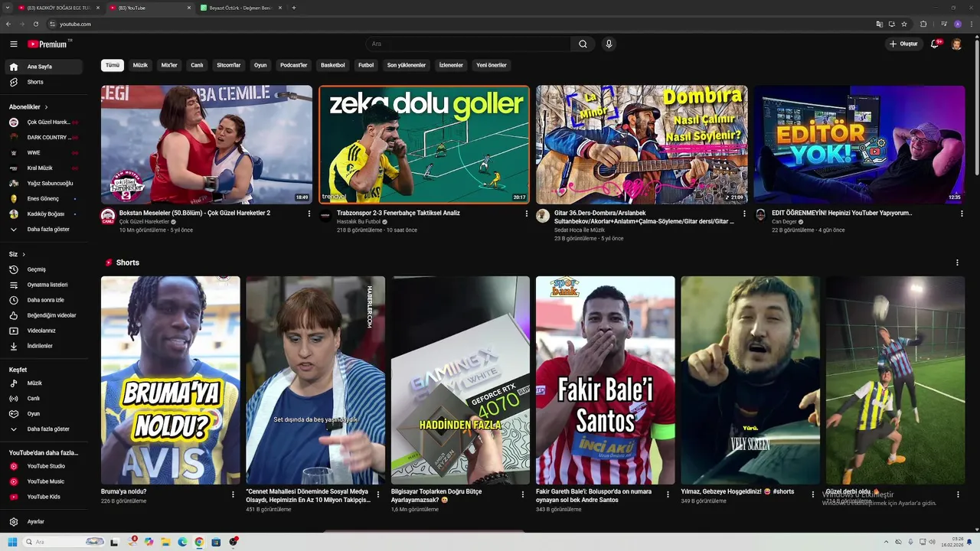Open the hamburger guide menu
The height and width of the screenshot is (551, 980).
13,44
